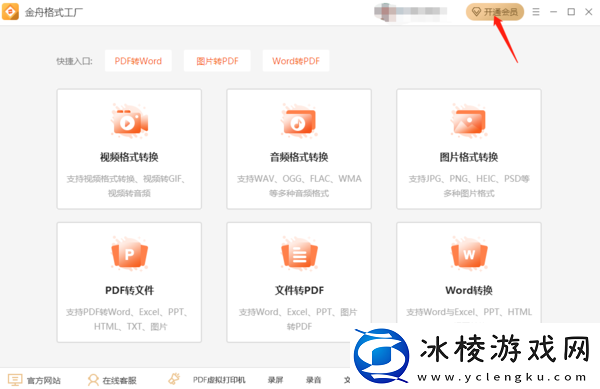The image size is (600, 389).
Task: Click the P icon for PDF转文件
Action: tap(129, 254)
